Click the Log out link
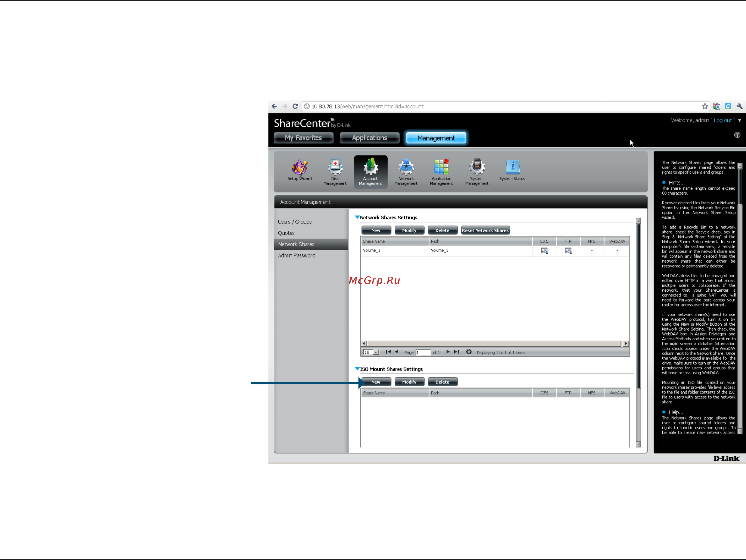The image size is (746, 560). pyautogui.click(x=723, y=120)
